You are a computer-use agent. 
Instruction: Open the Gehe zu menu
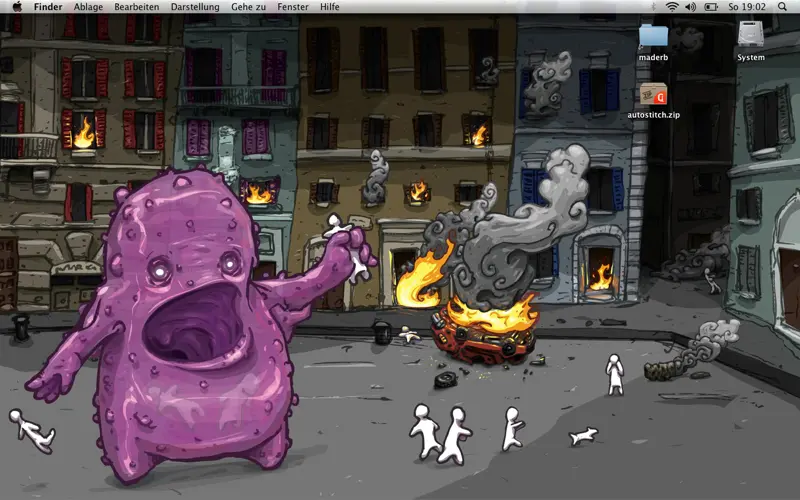click(248, 7)
